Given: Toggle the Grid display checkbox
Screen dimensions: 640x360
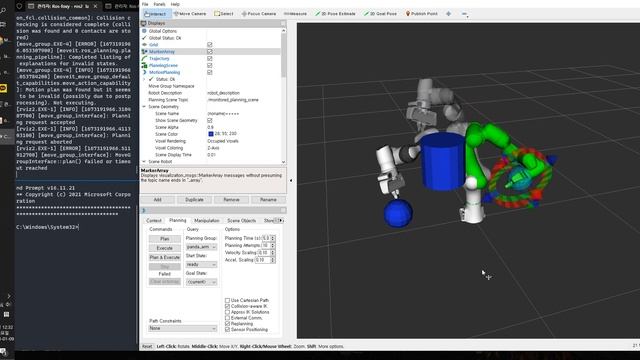Looking at the screenshot, I should [x=210, y=44].
